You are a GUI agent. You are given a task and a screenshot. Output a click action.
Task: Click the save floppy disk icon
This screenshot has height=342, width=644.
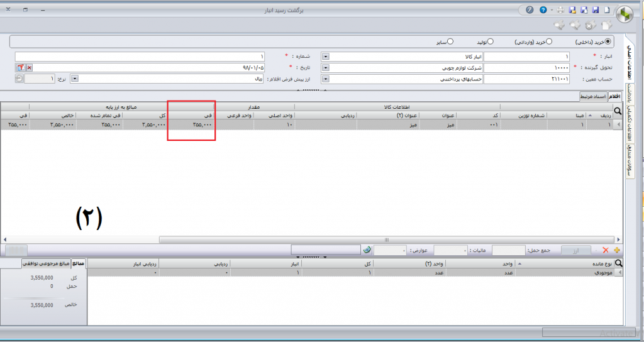click(x=596, y=10)
